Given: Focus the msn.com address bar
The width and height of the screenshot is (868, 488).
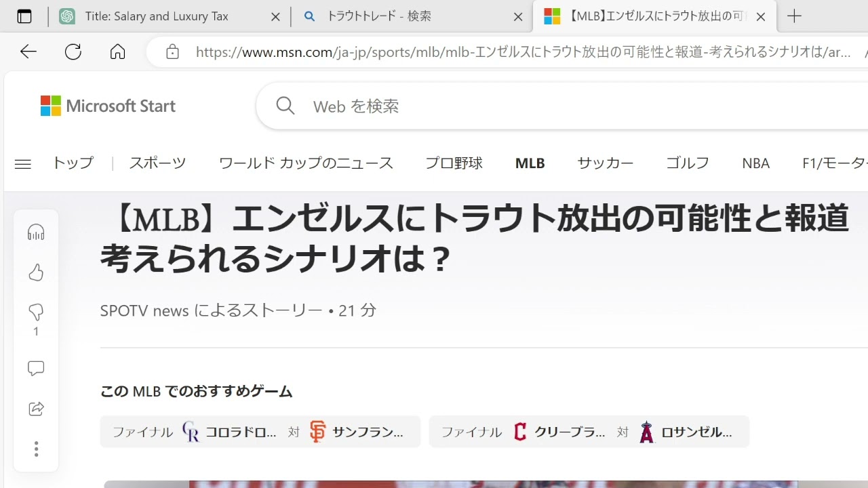Looking at the screenshot, I should 524,52.
